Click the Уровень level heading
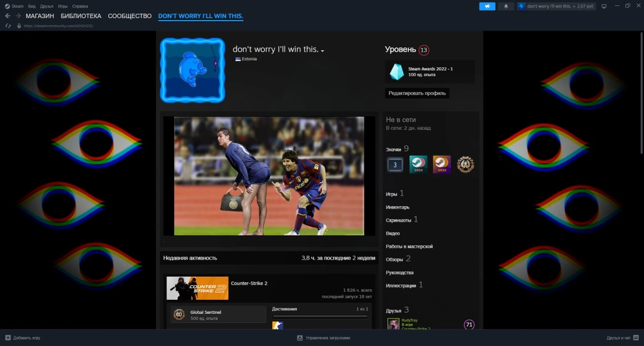The image size is (644, 346). click(400, 49)
